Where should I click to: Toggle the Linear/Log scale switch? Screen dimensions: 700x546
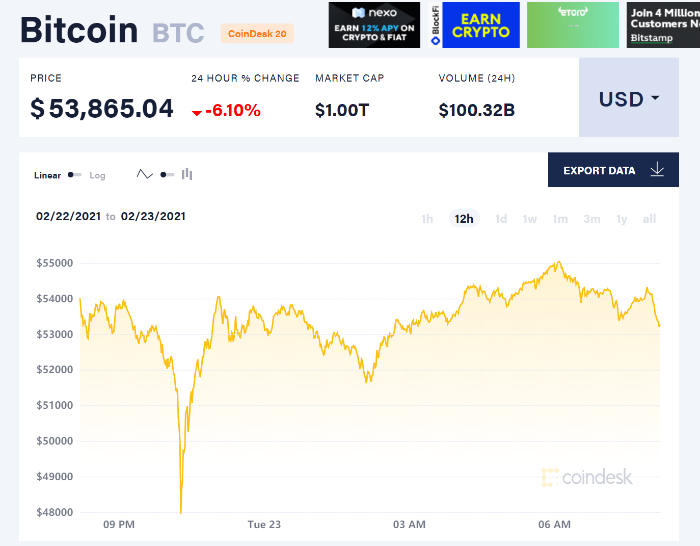(75, 175)
